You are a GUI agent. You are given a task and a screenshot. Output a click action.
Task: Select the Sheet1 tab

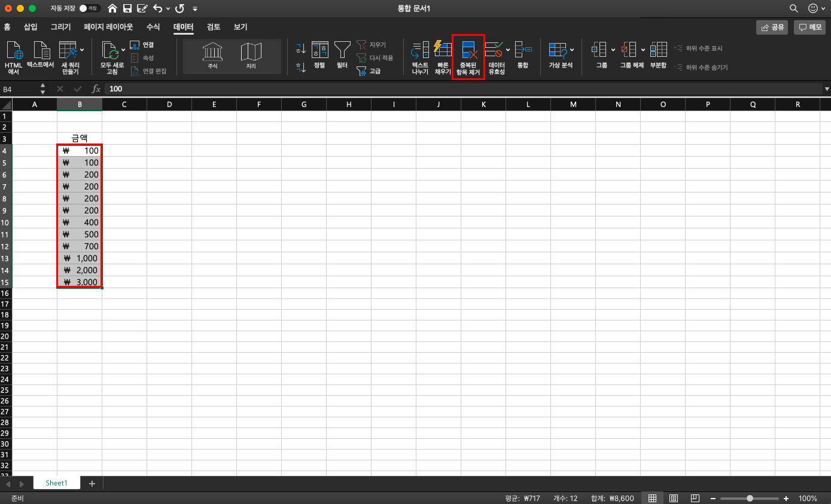coord(57,483)
